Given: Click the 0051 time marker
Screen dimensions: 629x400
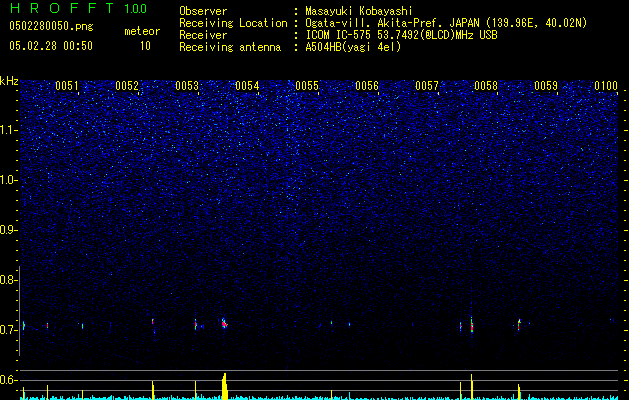Looking at the screenshot, I should (x=67, y=86).
